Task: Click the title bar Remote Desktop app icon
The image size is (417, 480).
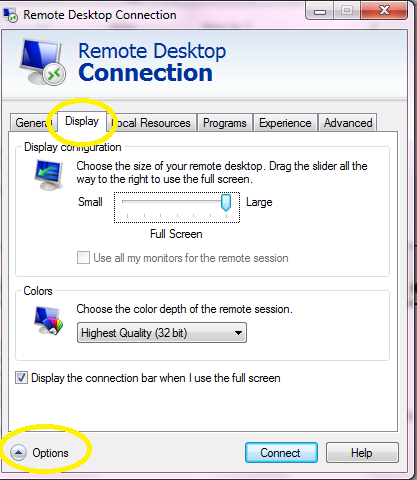Action: (10, 15)
